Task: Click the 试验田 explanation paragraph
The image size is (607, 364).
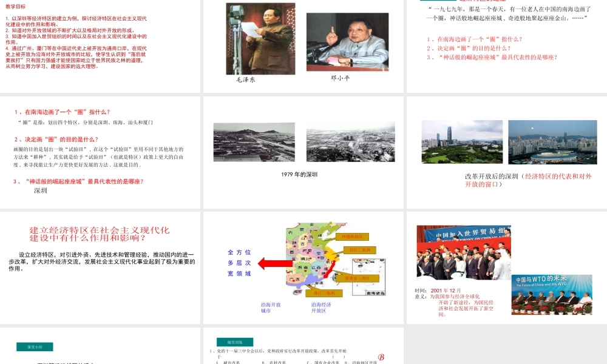Action: click(98, 157)
